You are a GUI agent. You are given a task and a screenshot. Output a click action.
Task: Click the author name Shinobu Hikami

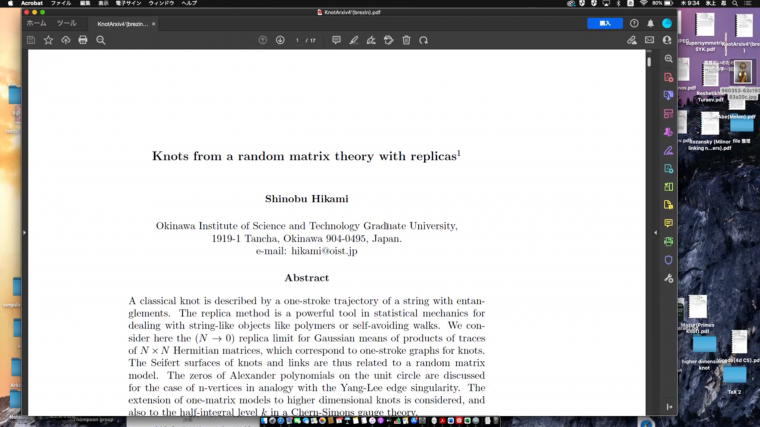coord(306,199)
